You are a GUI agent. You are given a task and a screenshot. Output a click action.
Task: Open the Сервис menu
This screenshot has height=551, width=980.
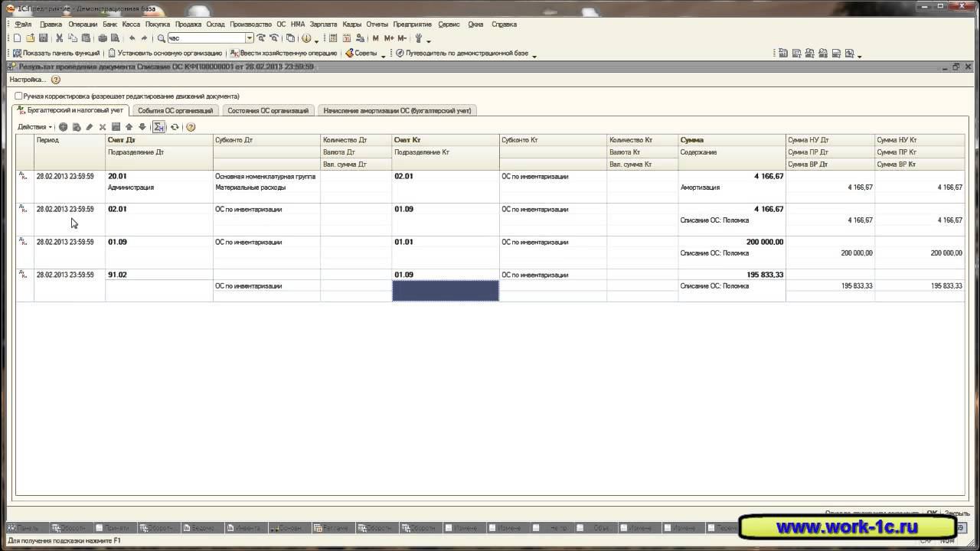coord(449,24)
